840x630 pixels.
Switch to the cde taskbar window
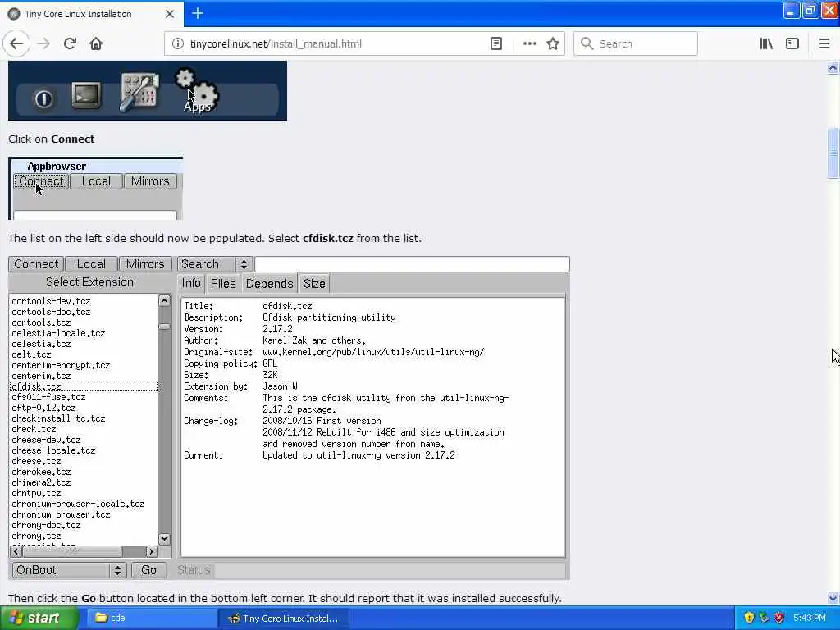pyautogui.click(x=150, y=619)
